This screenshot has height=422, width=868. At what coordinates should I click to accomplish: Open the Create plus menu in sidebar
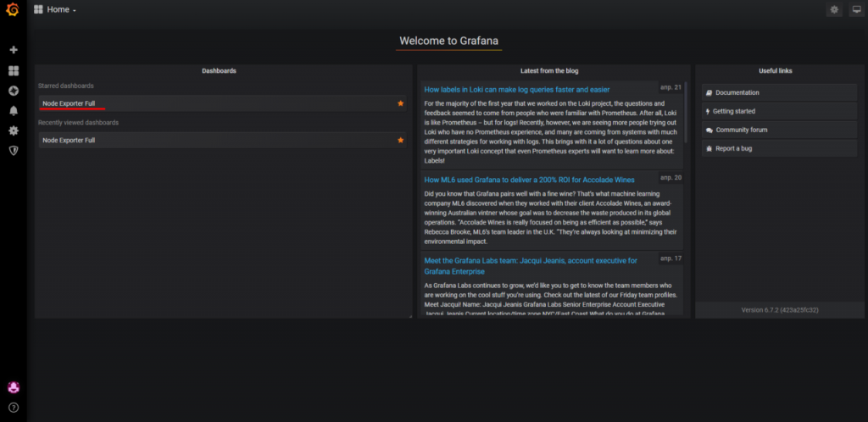[x=13, y=50]
